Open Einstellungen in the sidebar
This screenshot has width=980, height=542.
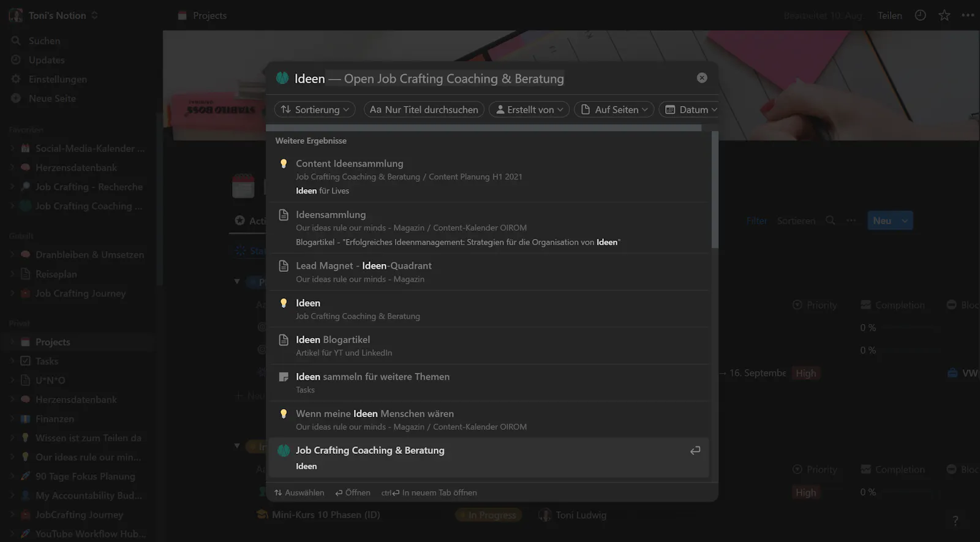(58, 80)
